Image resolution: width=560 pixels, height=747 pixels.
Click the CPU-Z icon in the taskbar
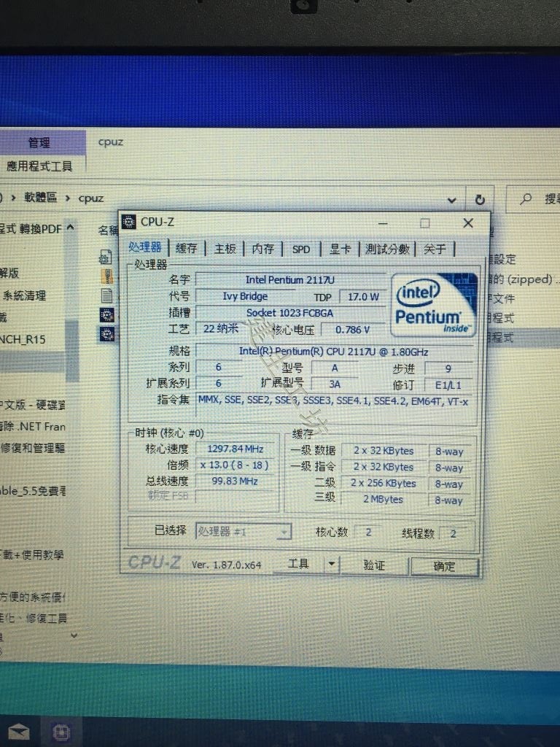coord(61,732)
